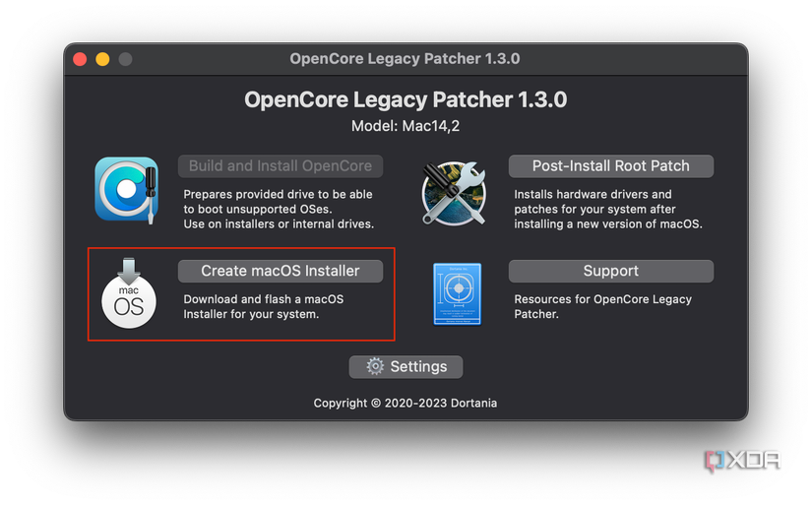Viewport: 812px width, 505px height.
Task: Open Post-Install Root Patch
Action: click(610, 166)
